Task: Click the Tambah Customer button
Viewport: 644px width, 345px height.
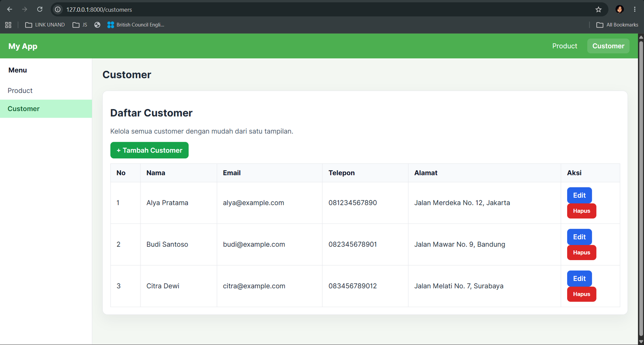Action: point(149,150)
